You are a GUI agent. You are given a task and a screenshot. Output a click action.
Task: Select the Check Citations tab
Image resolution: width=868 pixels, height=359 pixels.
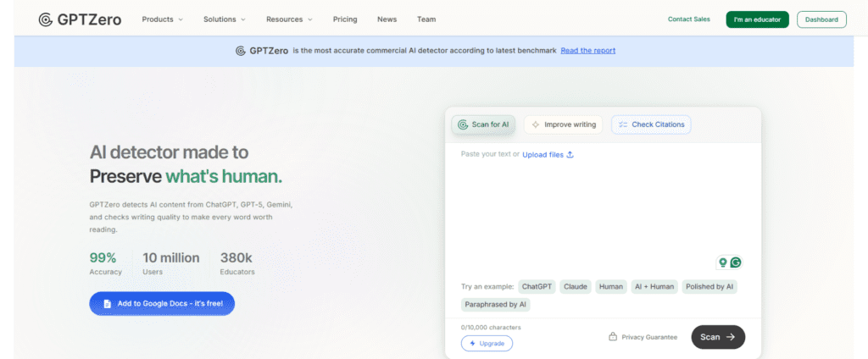651,124
